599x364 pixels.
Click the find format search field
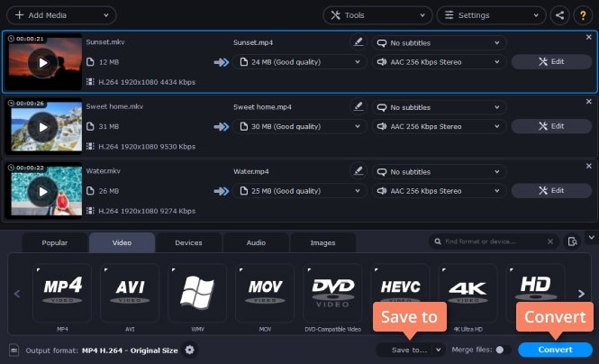(493, 241)
